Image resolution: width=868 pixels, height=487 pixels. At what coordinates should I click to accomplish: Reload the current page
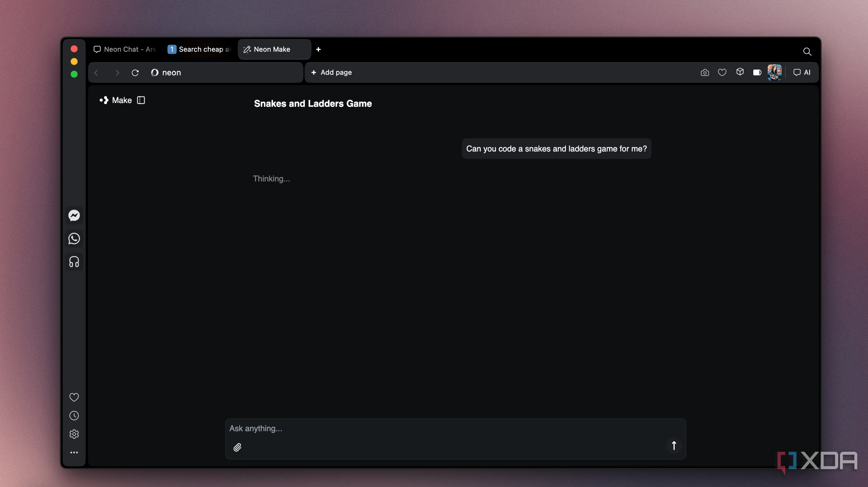(135, 72)
